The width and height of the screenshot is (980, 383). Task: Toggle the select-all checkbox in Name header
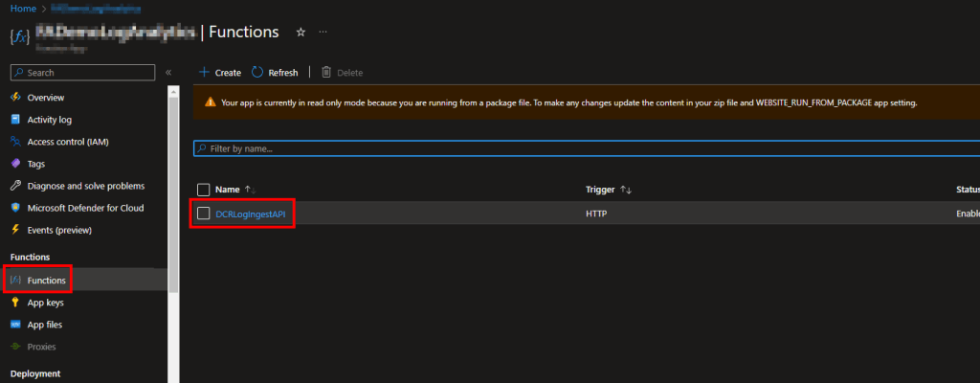(203, 190)
